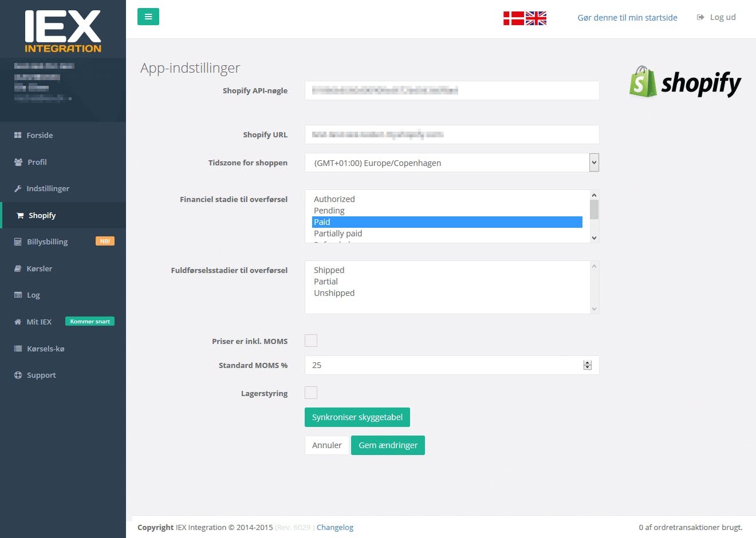756x538 pixels.
Task: Click the Standard MOMS % number field
Action: [x=452, y=365]
